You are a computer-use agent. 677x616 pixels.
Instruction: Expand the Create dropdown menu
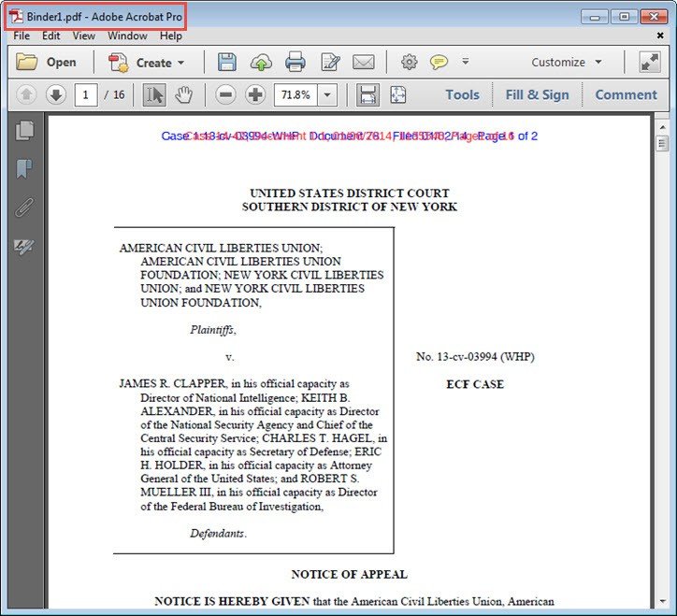point(148,63)
